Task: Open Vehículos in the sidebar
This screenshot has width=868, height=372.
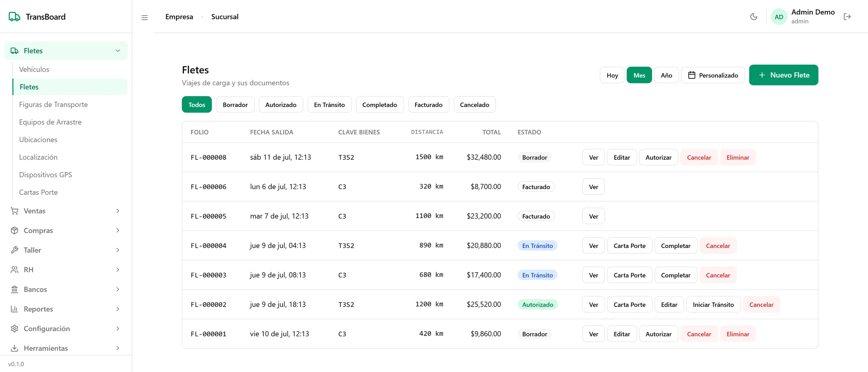Action: click(70, 69)
